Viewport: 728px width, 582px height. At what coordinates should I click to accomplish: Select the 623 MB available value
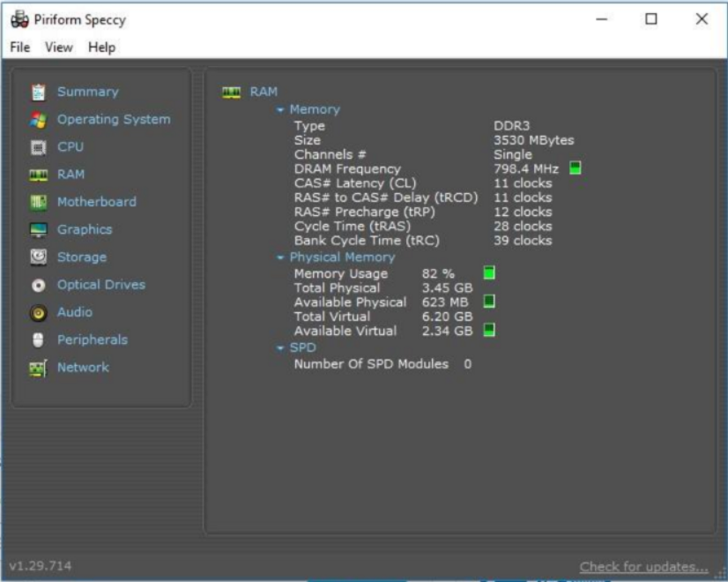445,302
